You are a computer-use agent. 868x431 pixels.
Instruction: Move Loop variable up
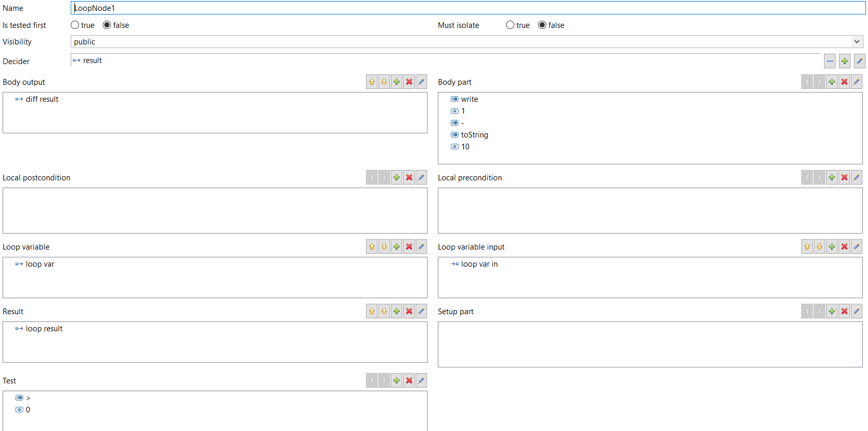coord(372,247)
